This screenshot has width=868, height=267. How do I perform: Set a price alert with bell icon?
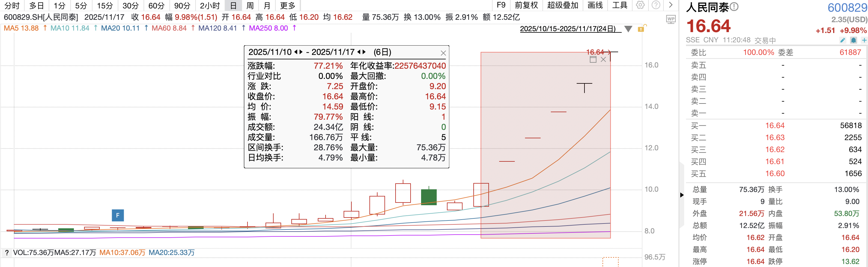pos(854,40)
